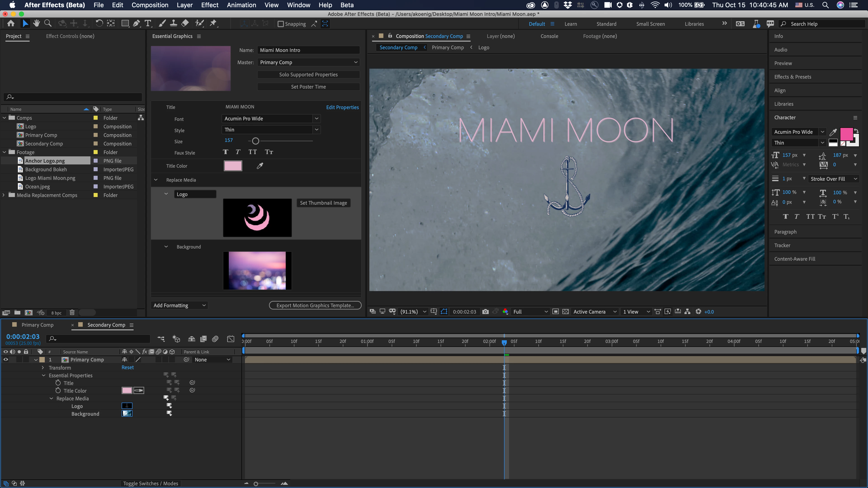Select the Zoom tool
Image resolution: width=868 pixels, height=488 pixels.
pos(48,23)
